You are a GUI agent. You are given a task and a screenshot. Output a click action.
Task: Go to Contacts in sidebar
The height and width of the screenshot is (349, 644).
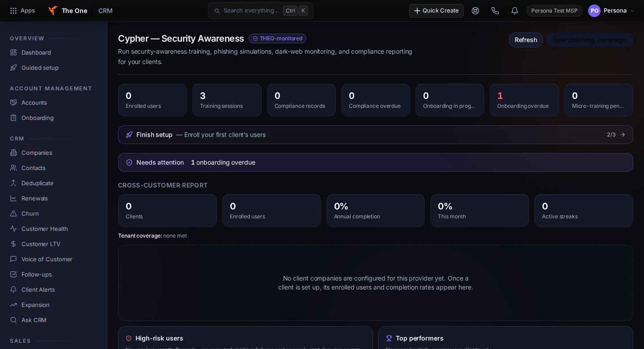point(34,168)
